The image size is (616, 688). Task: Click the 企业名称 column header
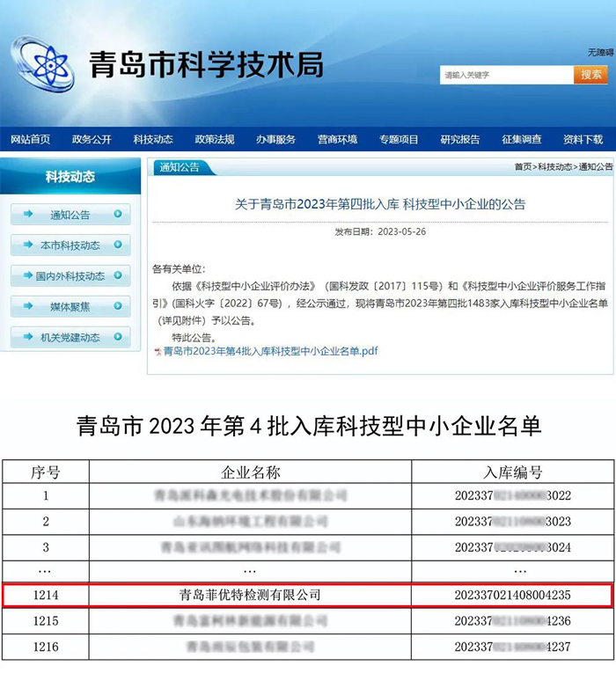251,472
